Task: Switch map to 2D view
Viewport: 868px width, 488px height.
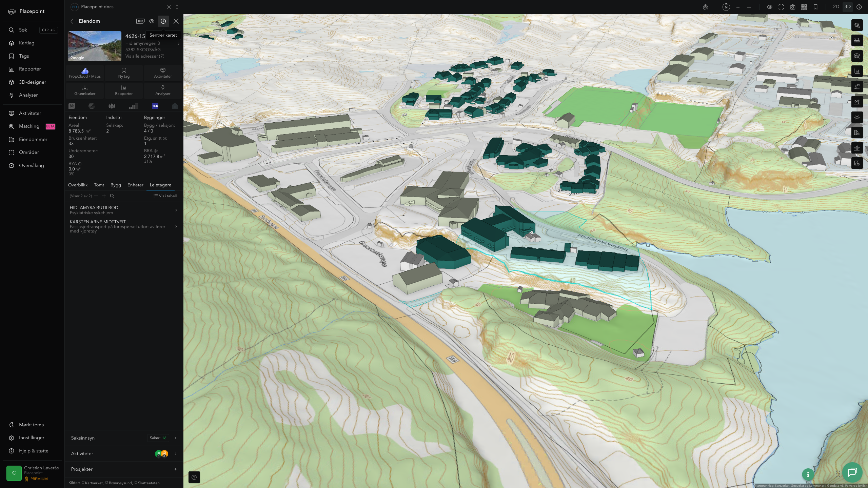Action: tap(836, 7)
